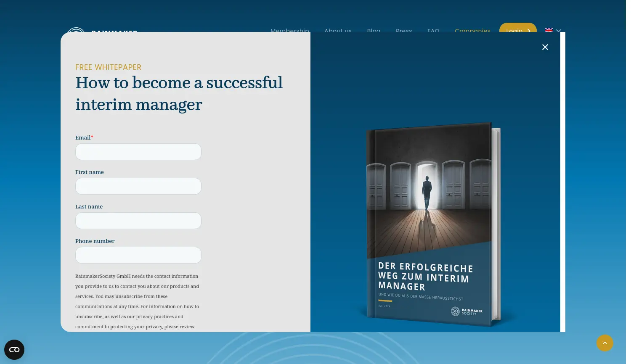Dismiss the free whitepaper modal
This screenshot has width=631, height=364.
[545, 47]
